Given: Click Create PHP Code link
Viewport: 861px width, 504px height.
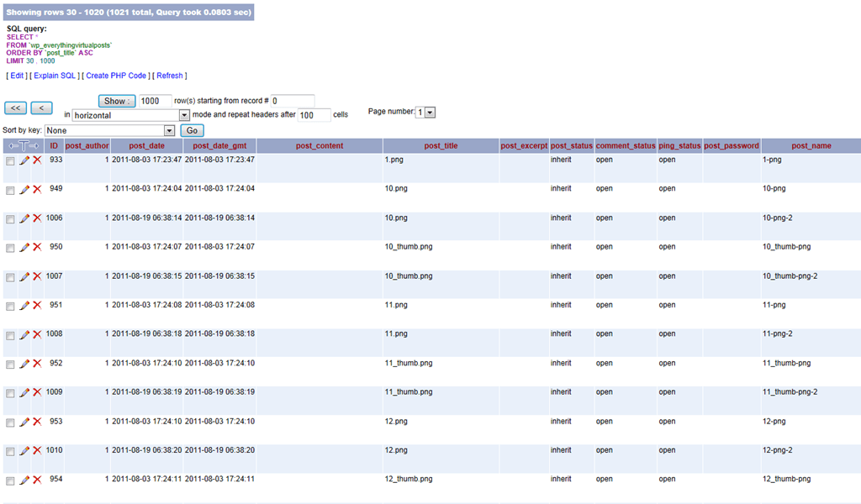Looking at the screenshot, I should pyautogui.click(x=116, y=76).
